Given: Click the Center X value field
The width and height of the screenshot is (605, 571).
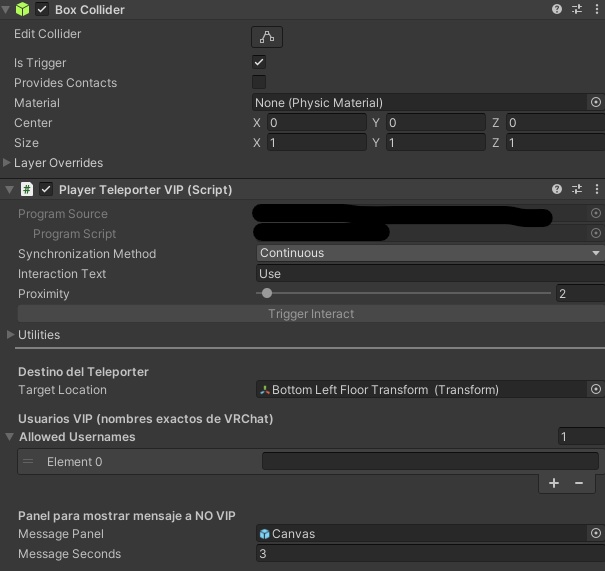Looking at the screenshot, I should pos(316,123).
